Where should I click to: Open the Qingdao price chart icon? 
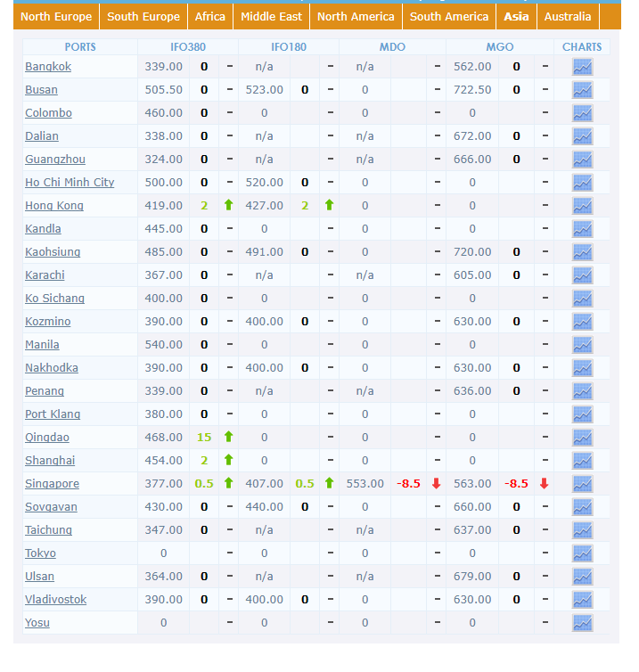pos(583,437)
